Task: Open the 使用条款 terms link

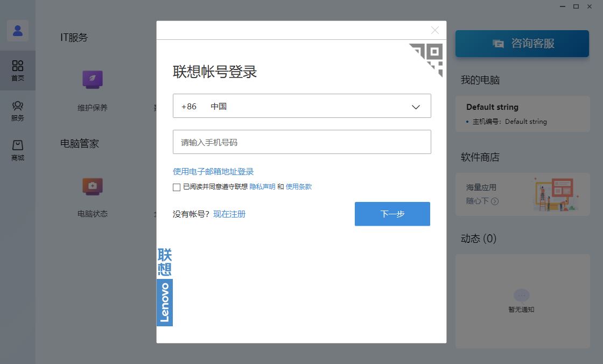Action: click(x=299, y=186)
